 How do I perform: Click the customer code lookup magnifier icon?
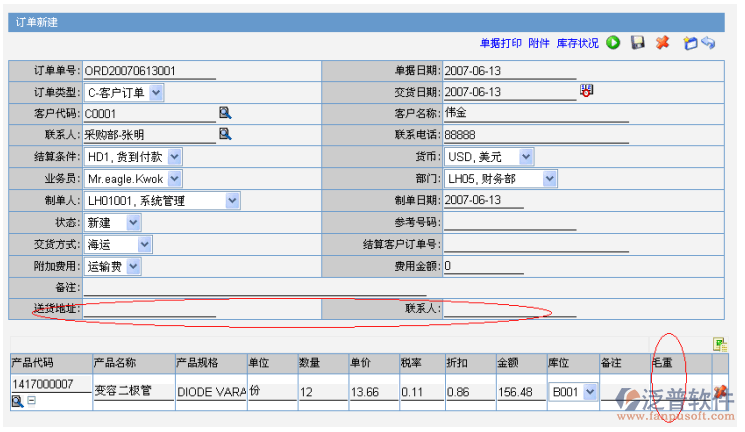pyautogui.click(x=225, y=113)
